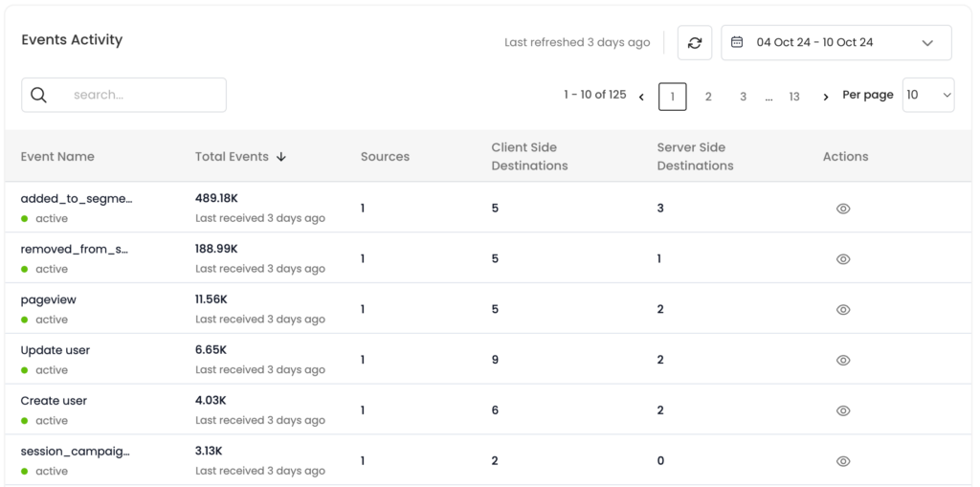This screenshot has width=980, height=487.
Task: View details eye icon for Update user row
Action: coord(843,360)
